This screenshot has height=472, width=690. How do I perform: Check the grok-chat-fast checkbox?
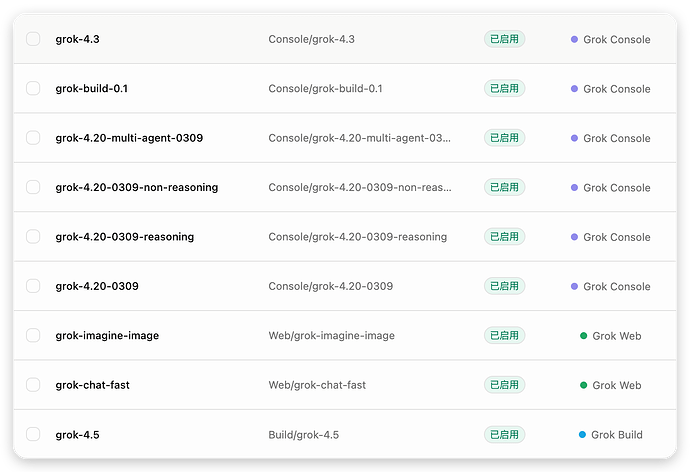pos(33,384)
